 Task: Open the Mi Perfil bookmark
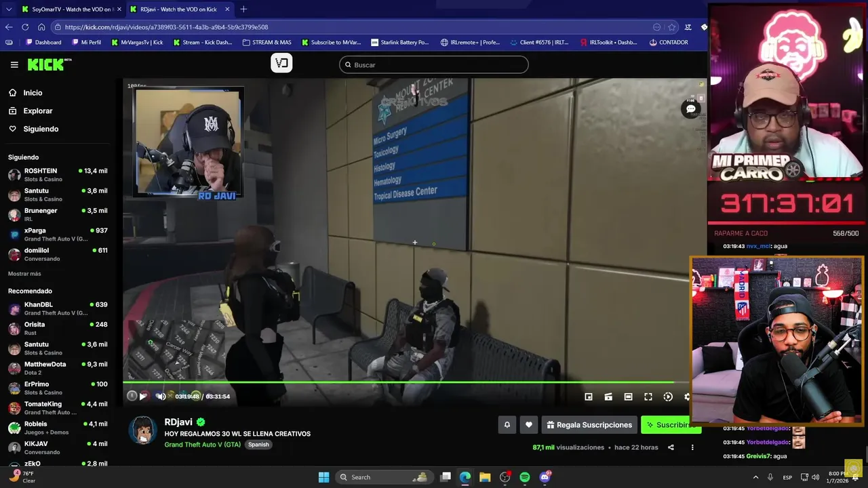(85, 42)
